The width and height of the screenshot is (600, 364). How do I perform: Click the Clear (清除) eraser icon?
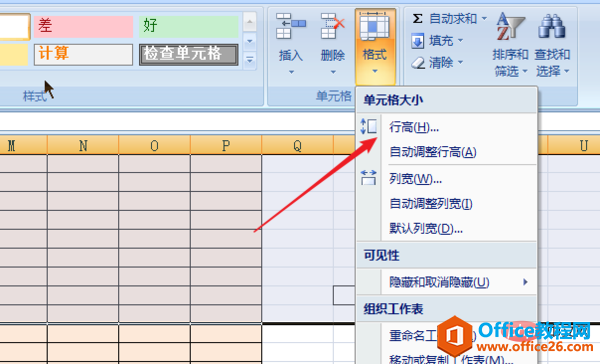(x=418, y=63)
